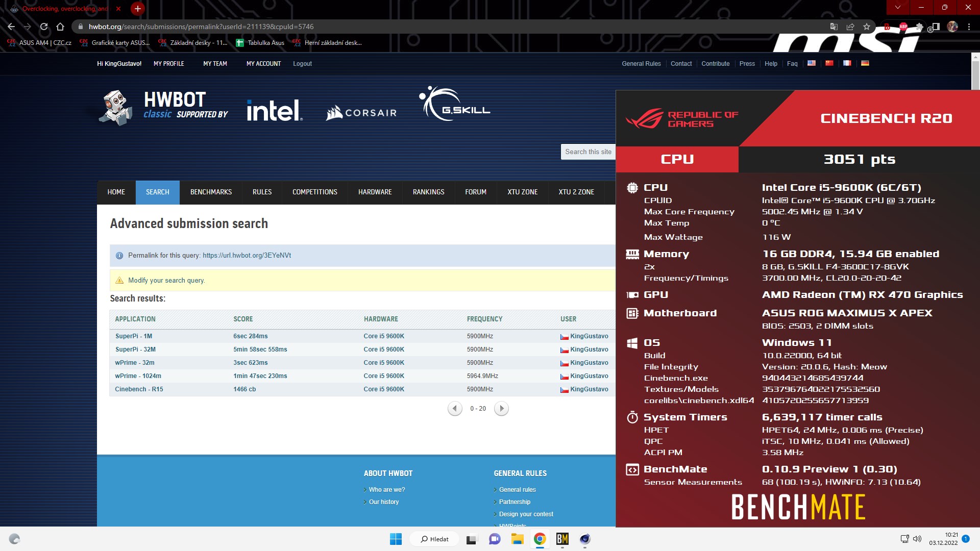Click the HWBOT robot logo
The image size is (980, 551).
(x=116, y=108)
